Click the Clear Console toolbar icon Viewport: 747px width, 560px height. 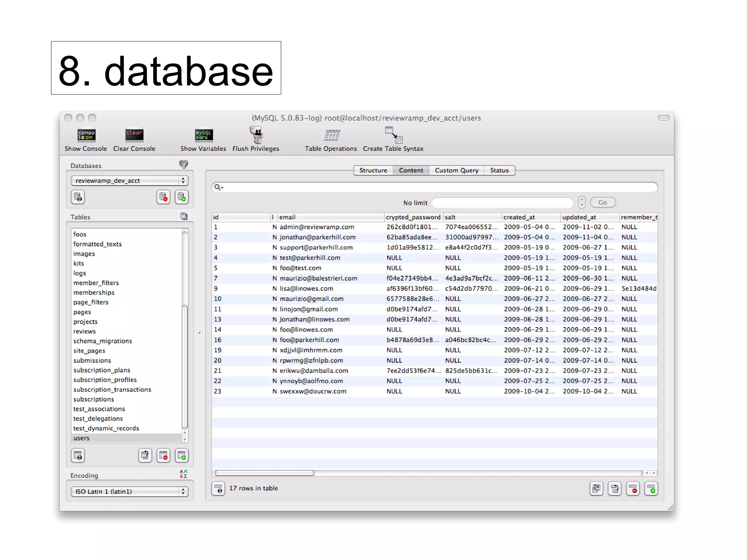[134, 135]
